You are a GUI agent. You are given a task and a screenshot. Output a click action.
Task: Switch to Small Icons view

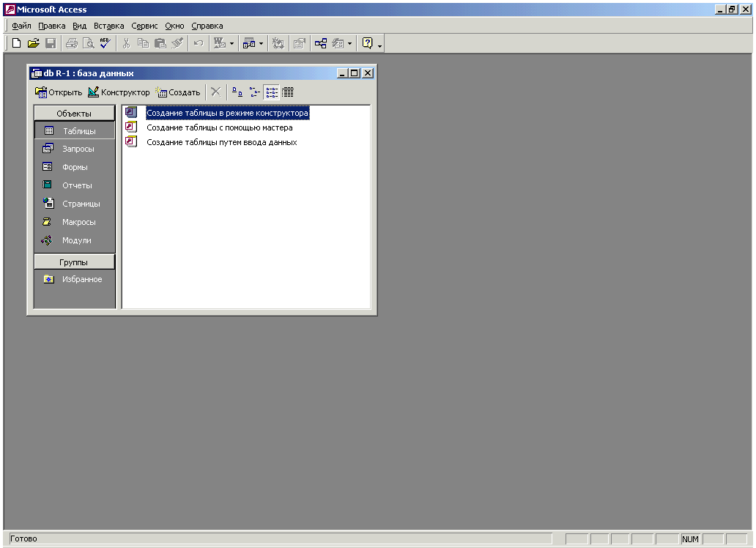pyautogui.click(x=255, y=92)
